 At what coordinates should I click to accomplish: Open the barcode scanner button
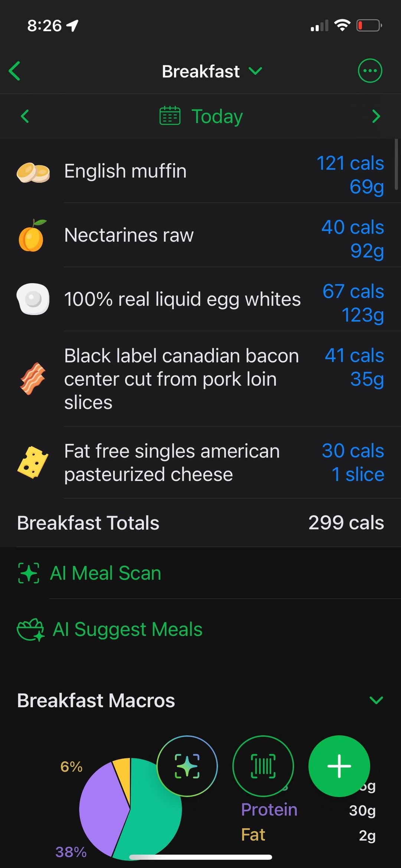263,766
